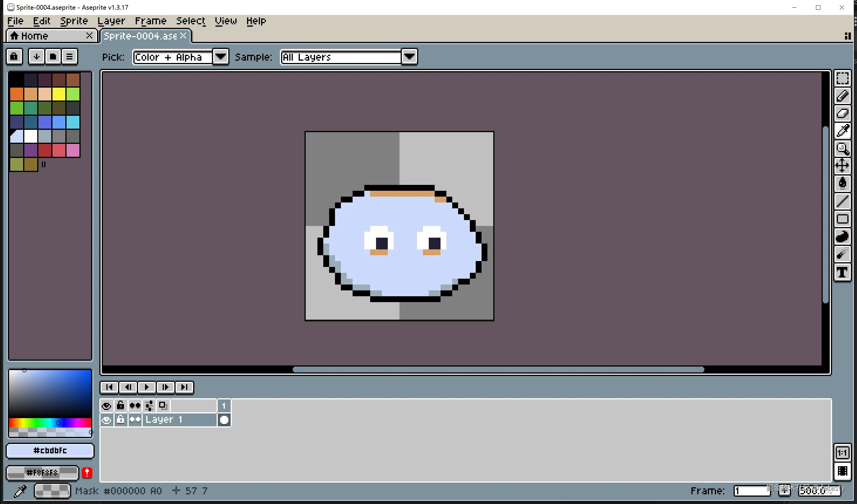Open the Pick mode dropdown

221,57
